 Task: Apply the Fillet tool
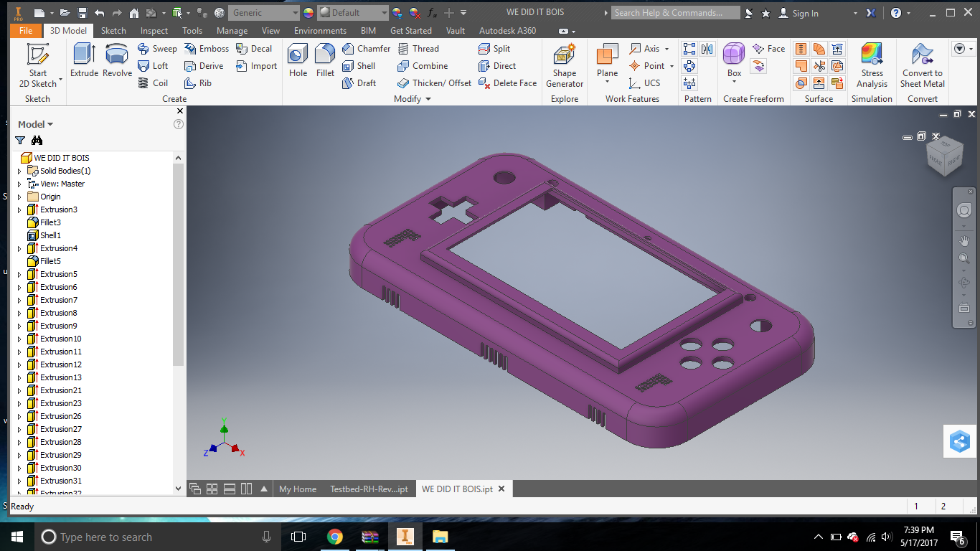click(325, 60)
